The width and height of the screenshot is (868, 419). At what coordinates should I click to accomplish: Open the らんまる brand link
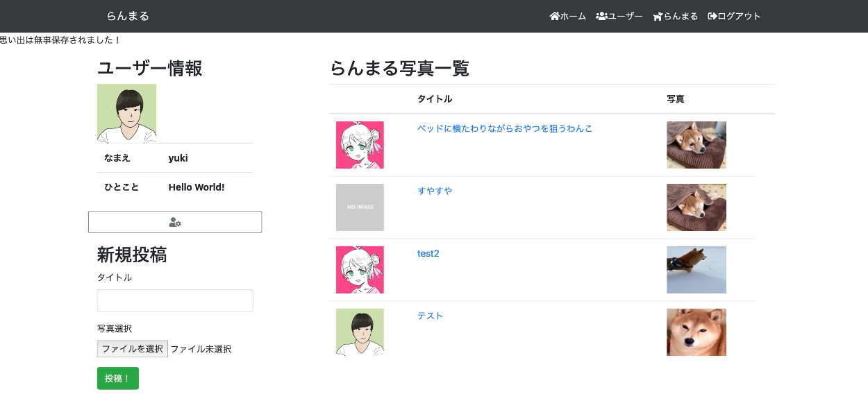click(x=128, y=16)
